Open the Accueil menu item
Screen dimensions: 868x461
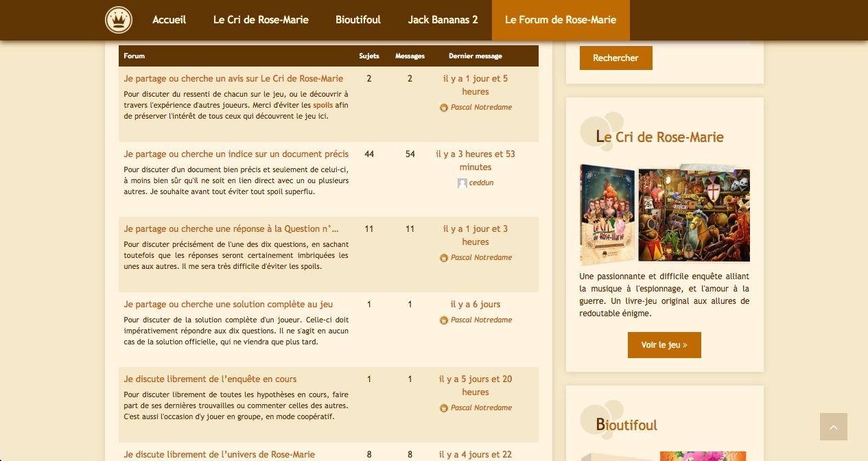coord(169,20)
